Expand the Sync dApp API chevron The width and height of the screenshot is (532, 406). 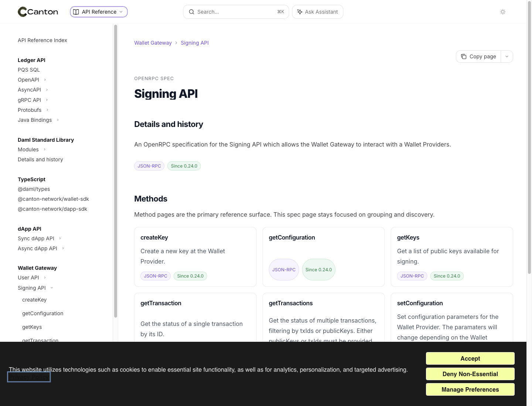60,238
